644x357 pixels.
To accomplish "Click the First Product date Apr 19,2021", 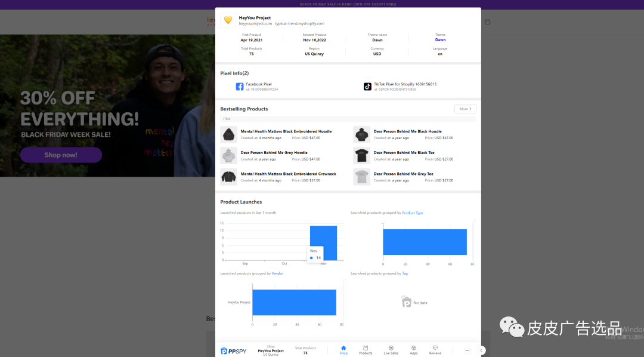I will 252,40.
